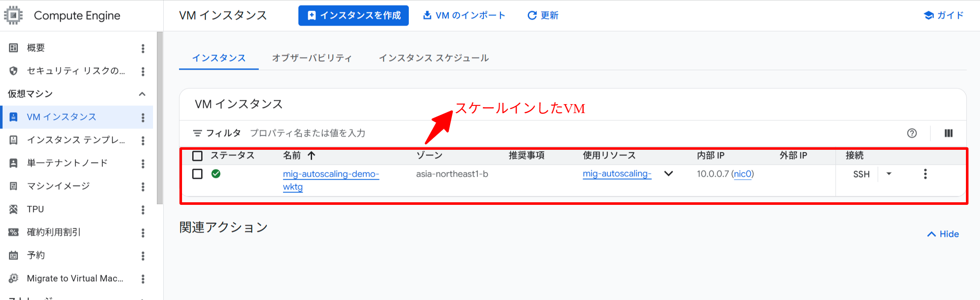Click the インスタンスを作成 button
Image resolution: width=980 pixels, height=300 pixels.
(353, 15)
